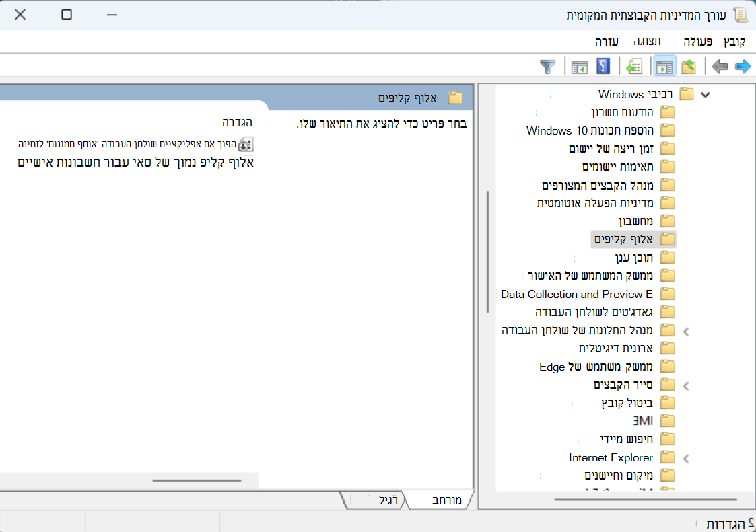Click the folder icon next to הודעות חשבון
Image resolution: width=756 pixels, height=532 pixels.
[667, 112]
